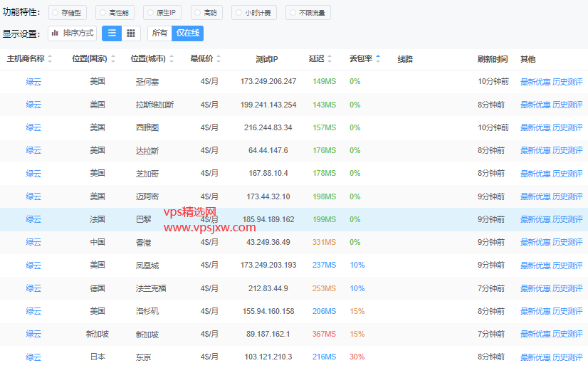Open 历史测评 for 香港 row
Viewport: 588px width, 368px height.
click(567, 242)
